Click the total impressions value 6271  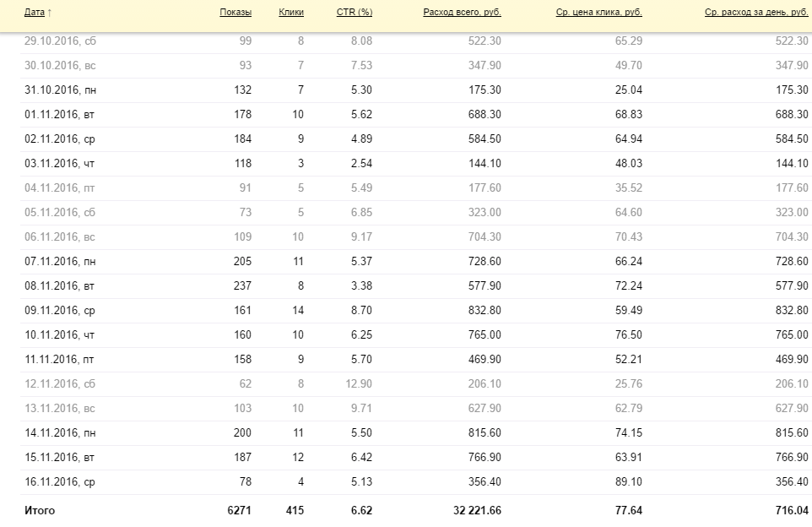[239, 510]
